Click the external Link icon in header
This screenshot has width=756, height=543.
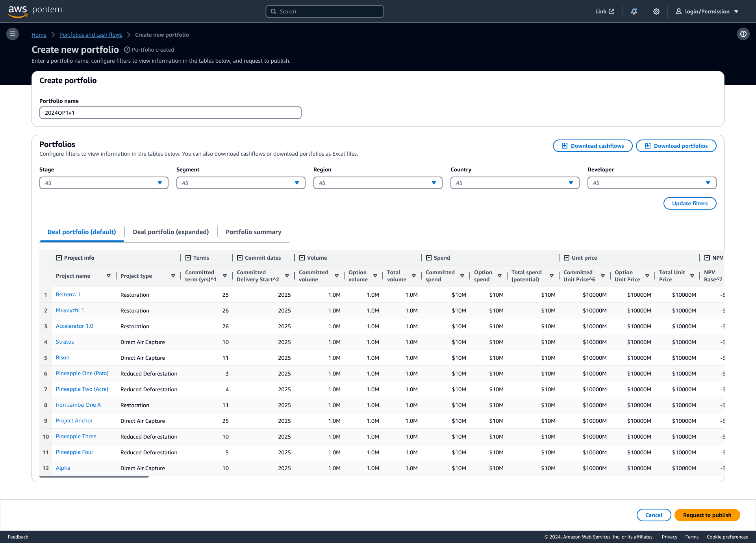pos(611,11)
